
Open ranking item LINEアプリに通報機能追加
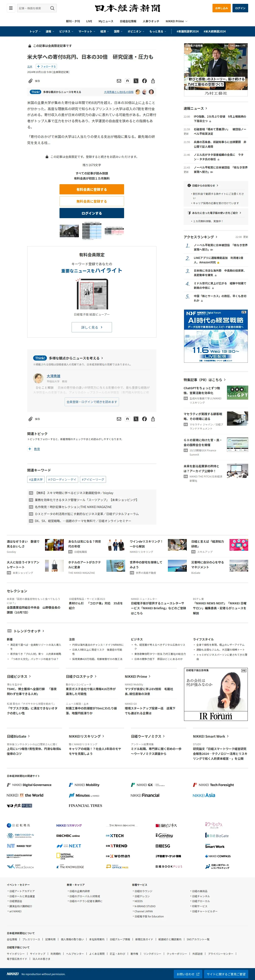(x=218, y=260)
